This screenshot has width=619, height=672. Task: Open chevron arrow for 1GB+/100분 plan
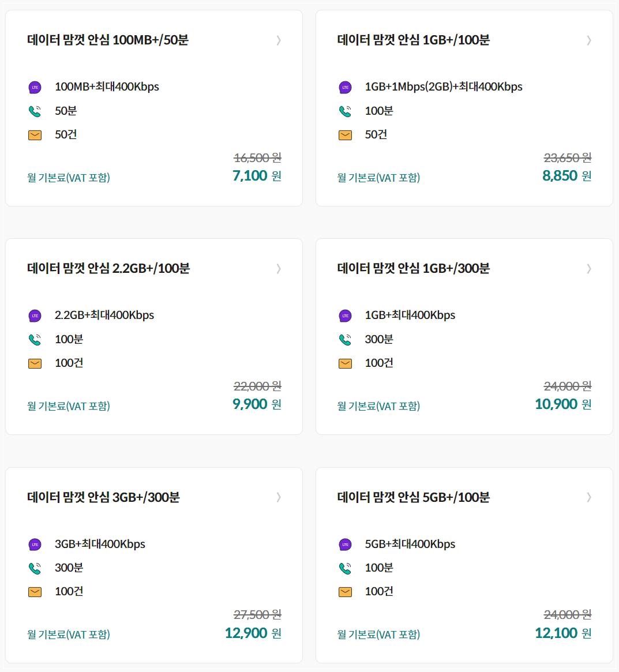click(589, 40)
